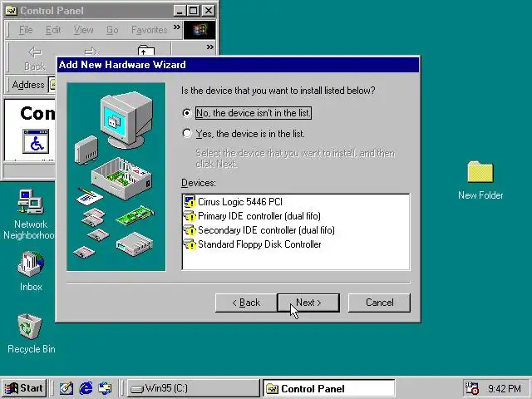
Task: Select the New Folder desktop icon
Action: point(480,180)
